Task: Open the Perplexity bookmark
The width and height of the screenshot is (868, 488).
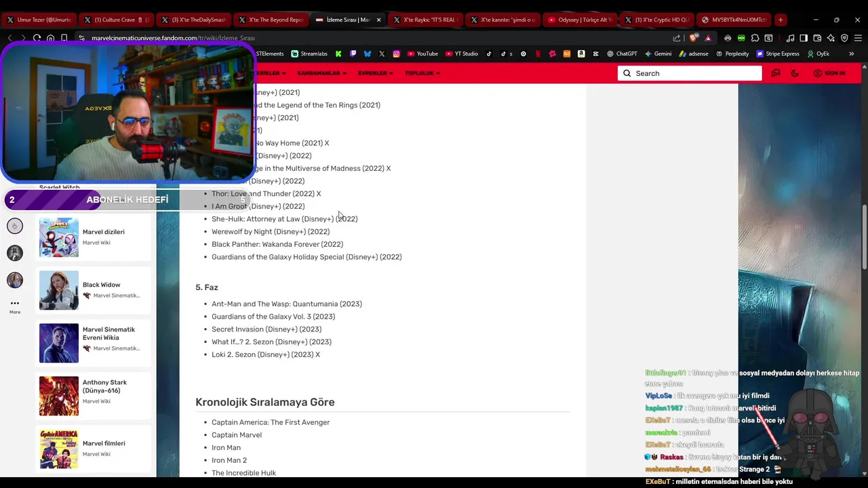Action: pyautogui.click(x=732, y=54)
